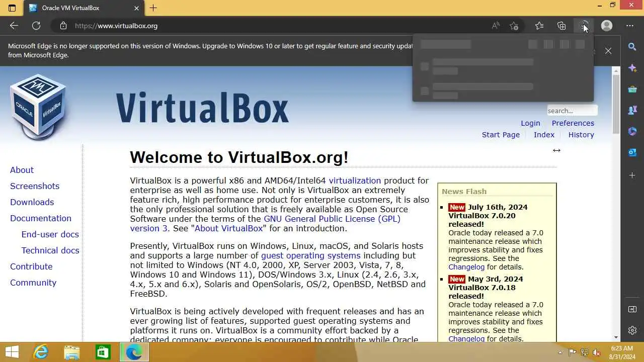
Task: Open the Edge profile avatar
Action: tap(607, 26)
